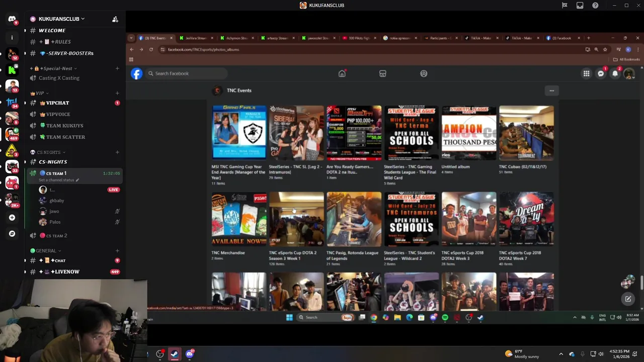Open the Discord inbox icon in title bar
The height and width of the screenshot is (362, 644).
580,6
